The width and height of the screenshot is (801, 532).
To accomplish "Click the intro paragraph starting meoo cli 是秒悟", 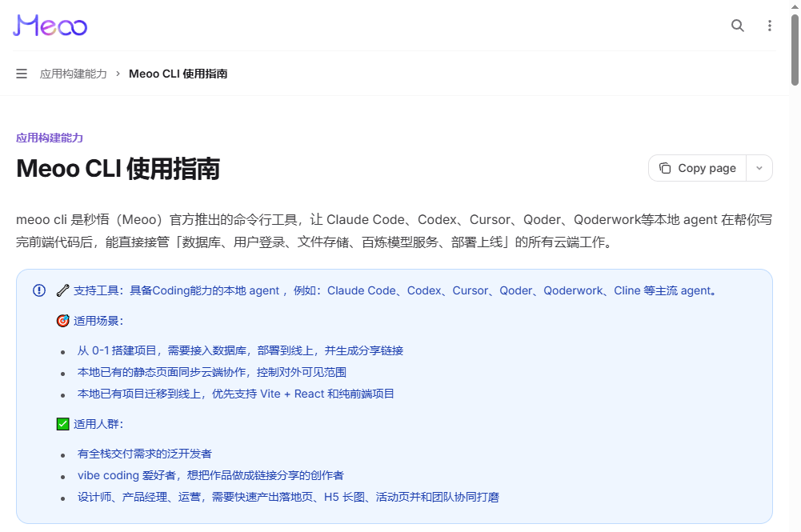I will 394,230.
